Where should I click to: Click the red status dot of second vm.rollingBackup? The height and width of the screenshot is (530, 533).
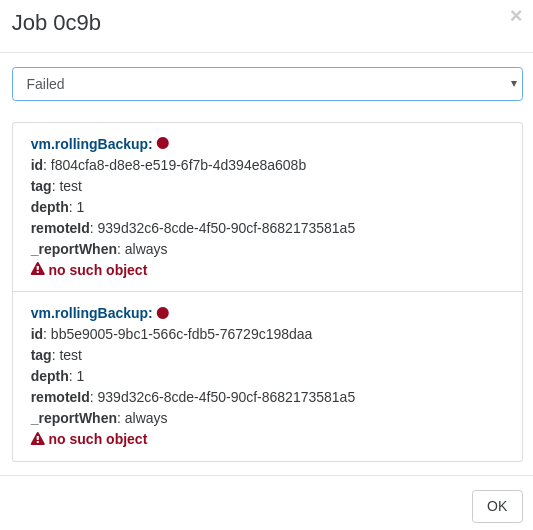tap(163, 313)
